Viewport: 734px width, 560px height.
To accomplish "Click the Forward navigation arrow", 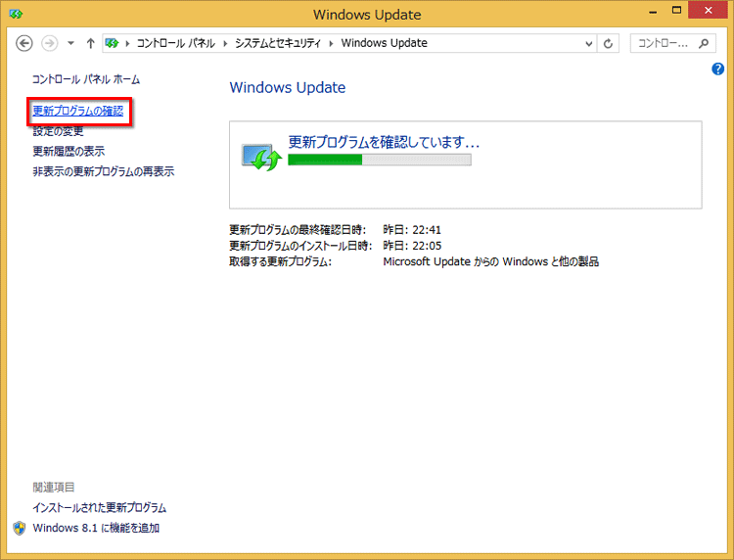I will [x=49, y=43].
